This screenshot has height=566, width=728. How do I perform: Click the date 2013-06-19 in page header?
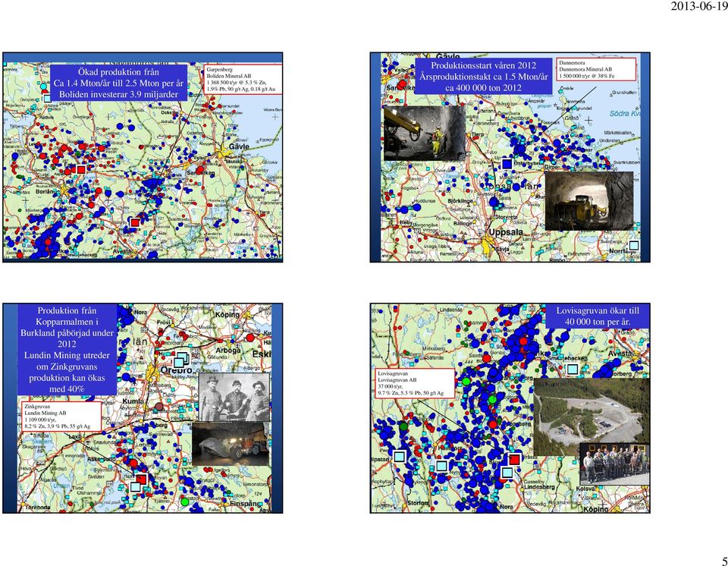pos(699,6)
